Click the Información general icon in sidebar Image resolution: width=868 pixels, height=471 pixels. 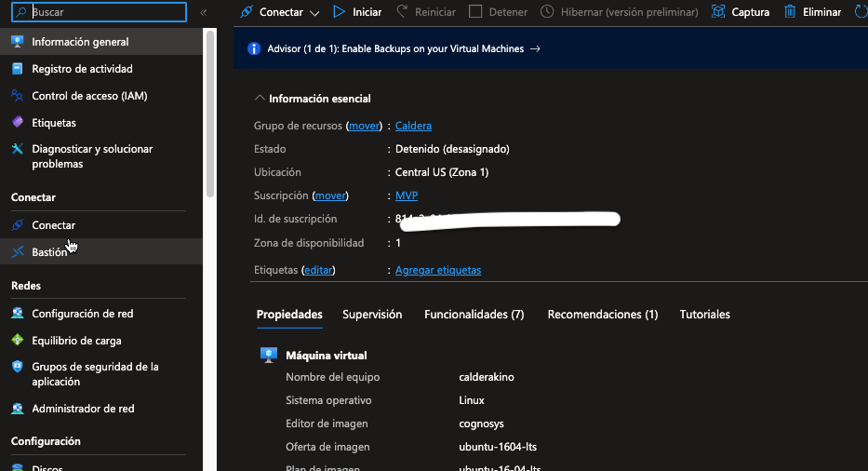17,42
